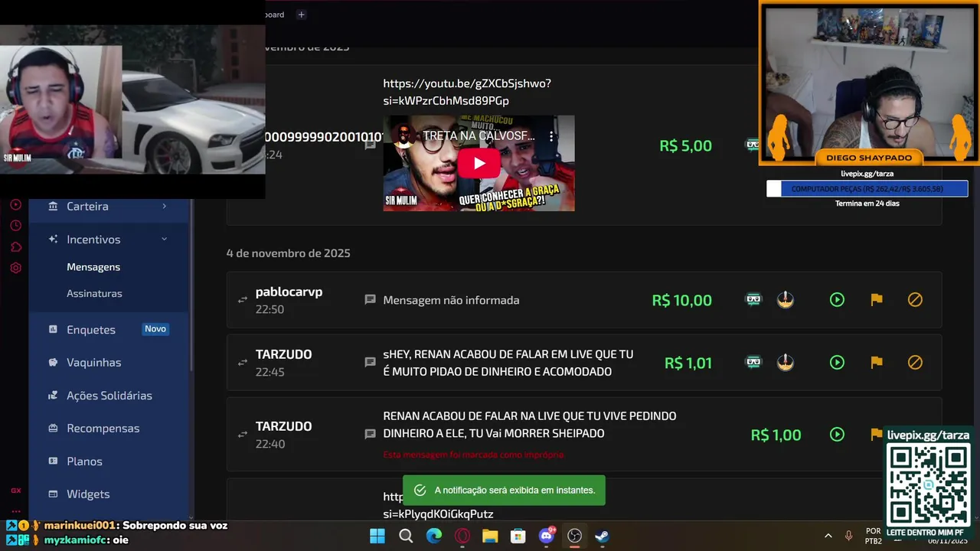Show hidden system tray icons
Viewport: 980px width, 551px height.
(828, 536)
